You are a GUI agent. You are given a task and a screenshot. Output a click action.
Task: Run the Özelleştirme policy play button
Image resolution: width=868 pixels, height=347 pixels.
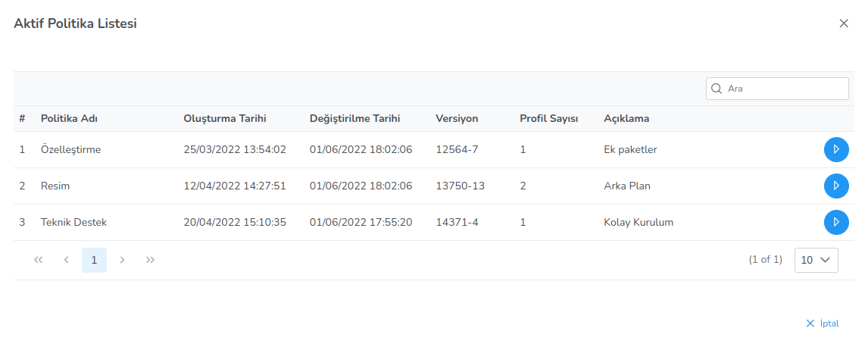[835, 150]
